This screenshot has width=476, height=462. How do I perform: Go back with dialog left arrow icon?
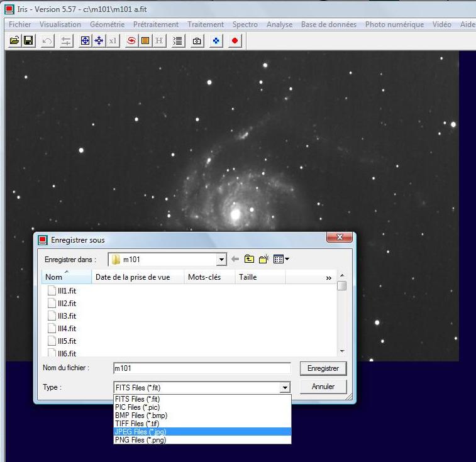235,259
